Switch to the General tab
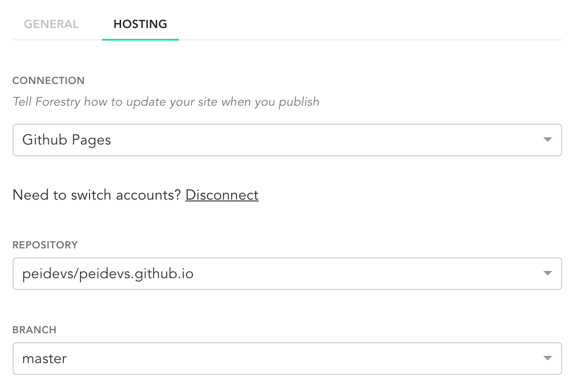The image size is (573, 392). (x=51, y=24)
